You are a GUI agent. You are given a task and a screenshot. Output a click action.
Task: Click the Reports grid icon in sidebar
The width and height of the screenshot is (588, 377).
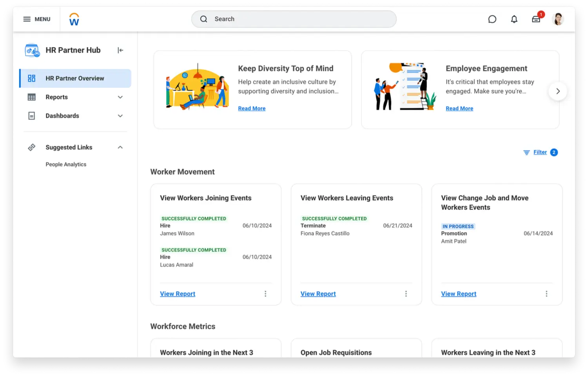pyautogui.click(x=31, y=97)
